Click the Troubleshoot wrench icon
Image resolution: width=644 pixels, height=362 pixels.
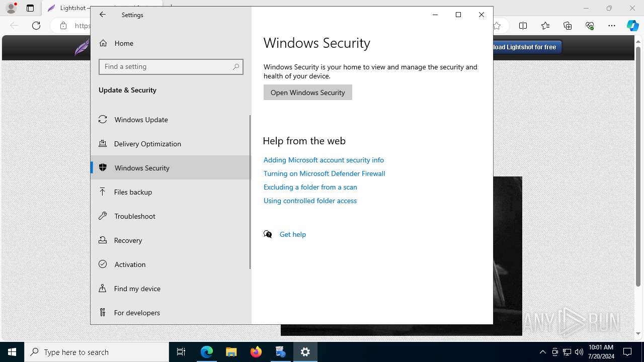103,216
